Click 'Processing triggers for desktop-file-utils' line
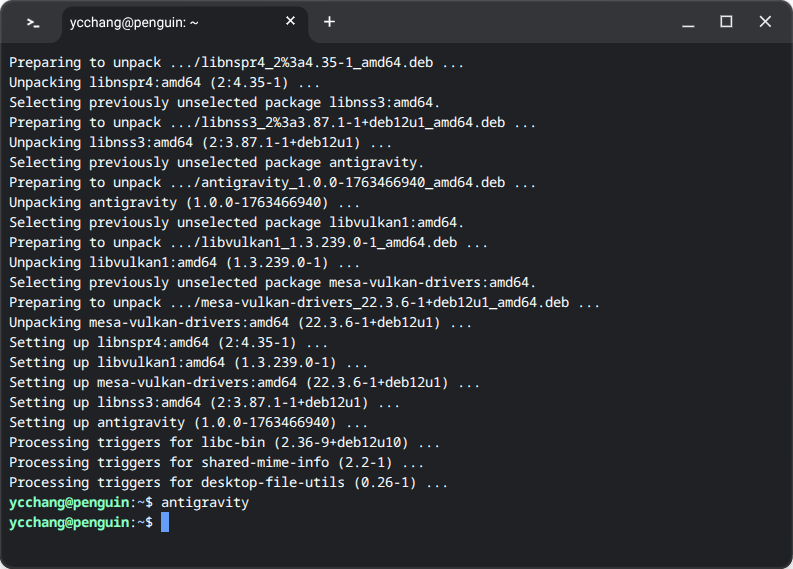The height and width of the screenshot is (569, 793). [228, 483]
